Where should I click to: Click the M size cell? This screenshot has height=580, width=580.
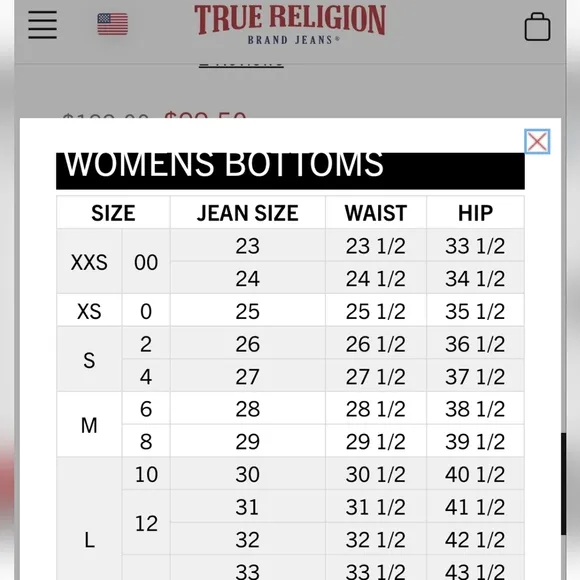89,425
